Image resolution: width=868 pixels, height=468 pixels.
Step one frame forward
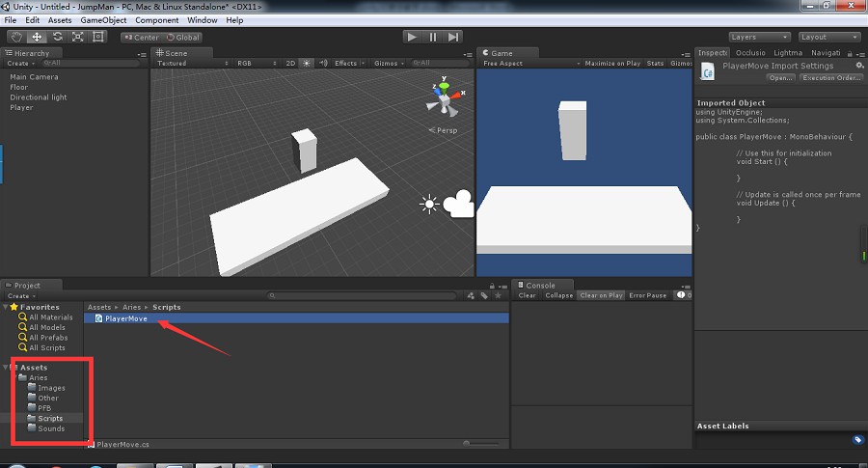click(x=453, y=37)
